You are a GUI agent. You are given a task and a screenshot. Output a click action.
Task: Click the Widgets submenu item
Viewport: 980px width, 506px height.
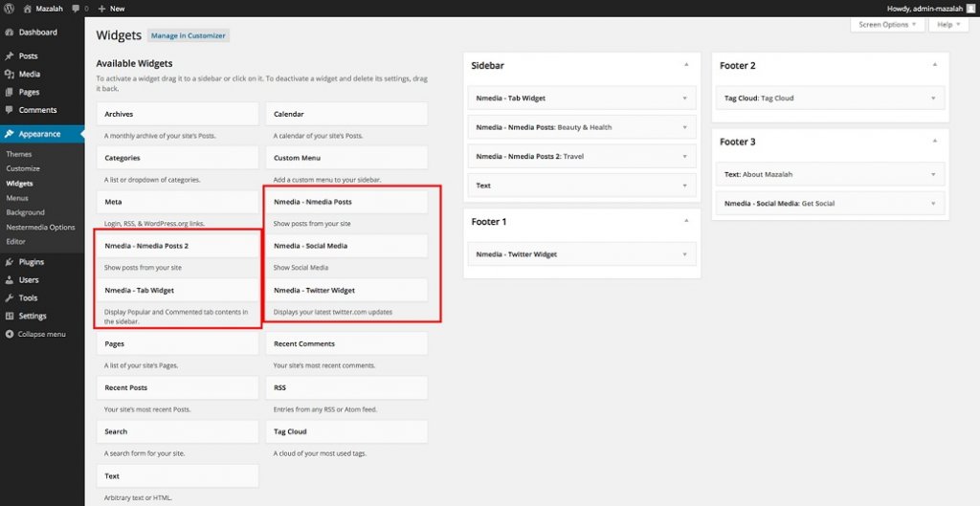tap(19, 184)
